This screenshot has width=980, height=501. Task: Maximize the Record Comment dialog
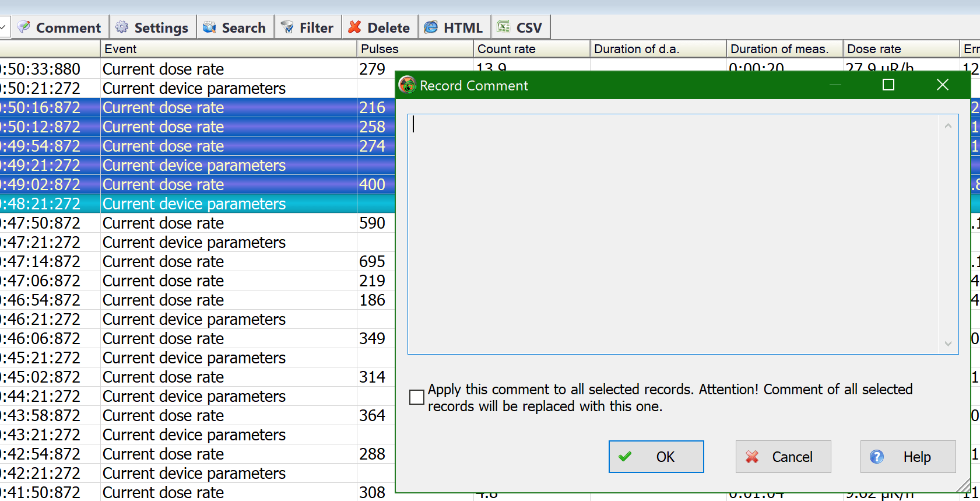coord(888,85)
